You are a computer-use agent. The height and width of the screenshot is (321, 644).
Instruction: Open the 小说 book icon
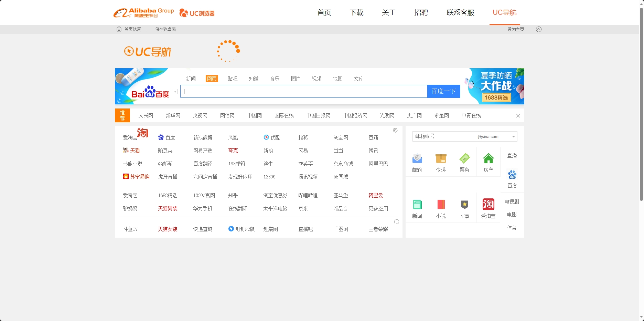[441, 205]
